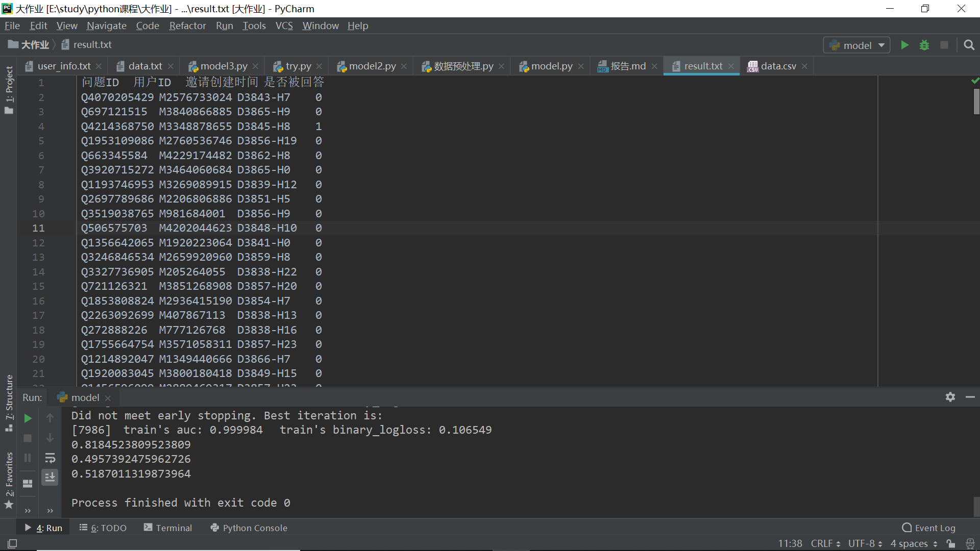Open the Refactor menu

pyautogui.click(x=187, y=26)
